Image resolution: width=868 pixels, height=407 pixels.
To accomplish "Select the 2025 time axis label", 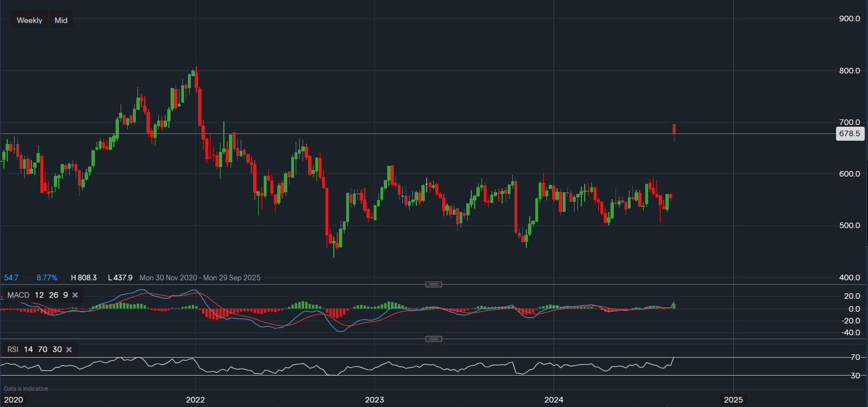I will [x=733, y=400].
